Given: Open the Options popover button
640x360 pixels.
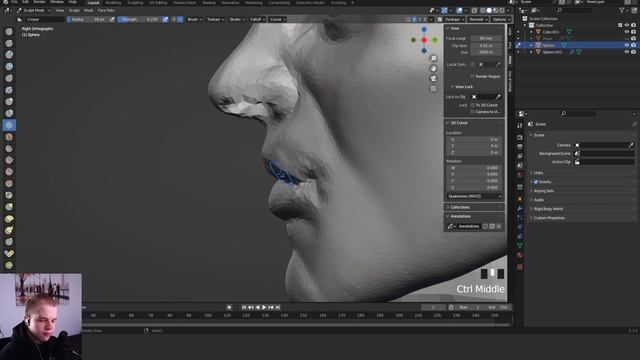Looking at the screenshot, I should pyautogui.click(x=500, y=19).
